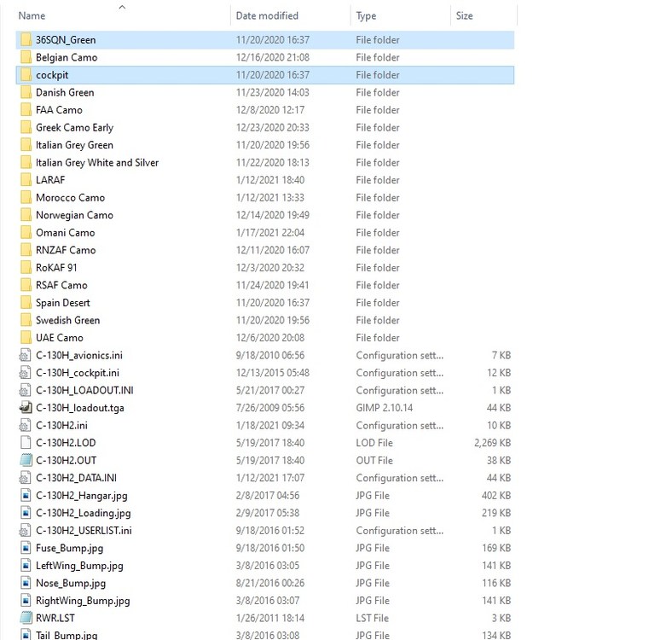Select the Italian Grey White and Silver folder name
This screenshot has height=640, width=672.
click(x=97, y=163)
